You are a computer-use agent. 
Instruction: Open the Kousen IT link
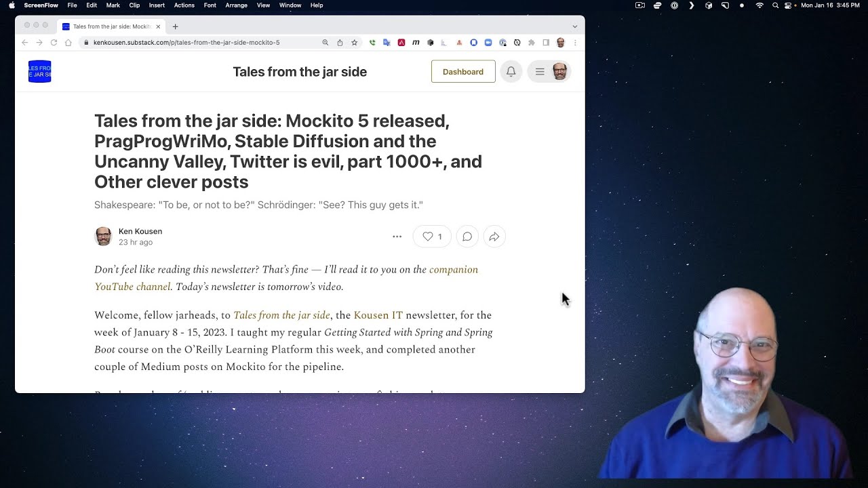[378, 315]
